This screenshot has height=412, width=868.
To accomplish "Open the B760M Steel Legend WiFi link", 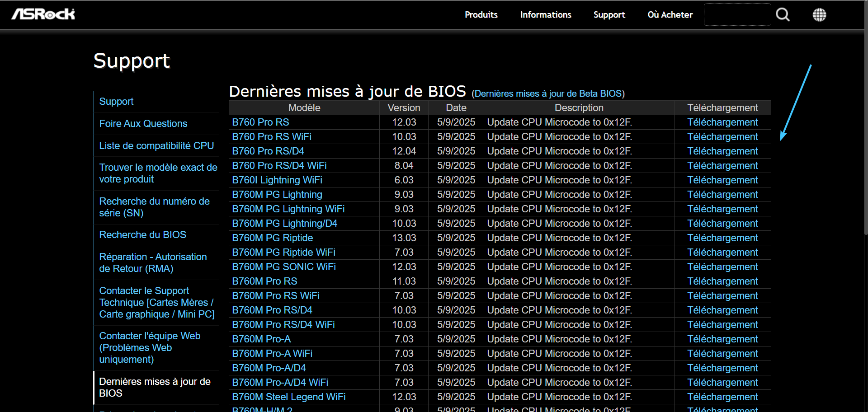I will click(x=289, y=397).
